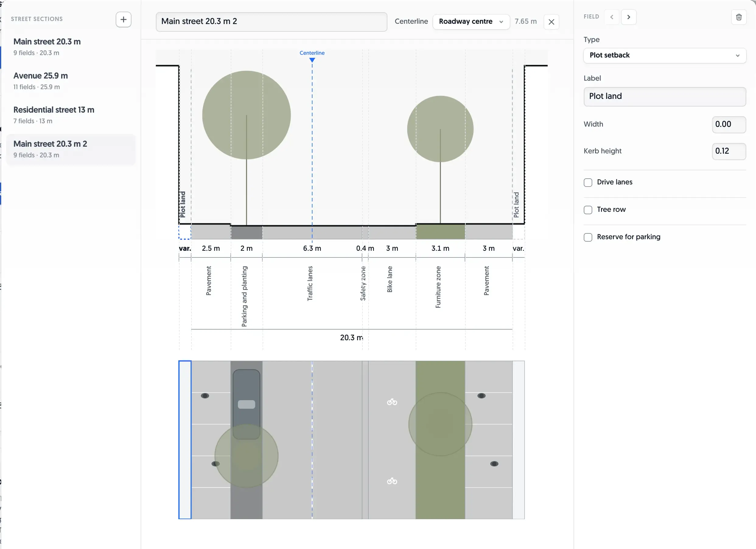Select the 0.4 m Safety zone dimension
Viewport: 756px width, 549px height.
(x=365, y=248)
